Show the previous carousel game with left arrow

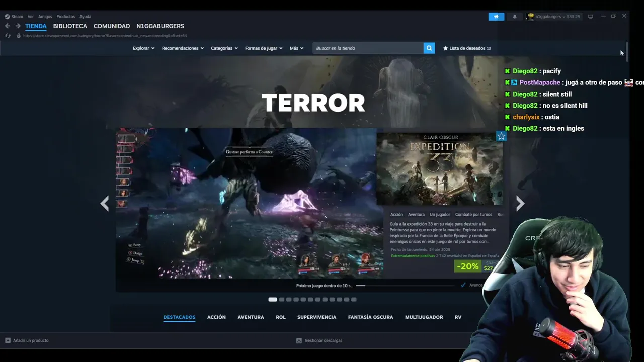click(104, 204)
